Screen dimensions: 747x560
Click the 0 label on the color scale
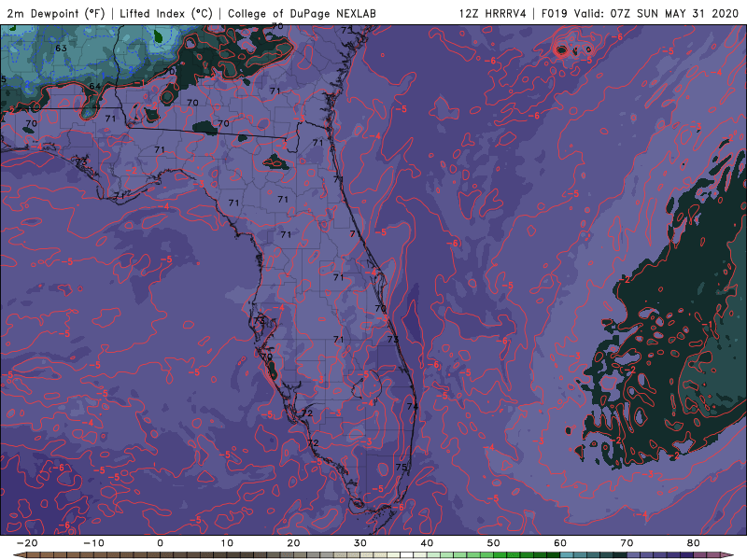pos(160,543)
